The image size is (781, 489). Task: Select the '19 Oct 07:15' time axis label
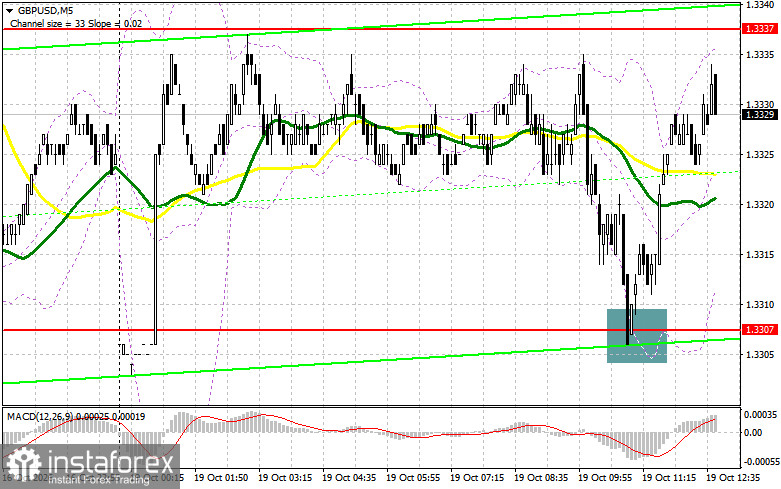477,478
